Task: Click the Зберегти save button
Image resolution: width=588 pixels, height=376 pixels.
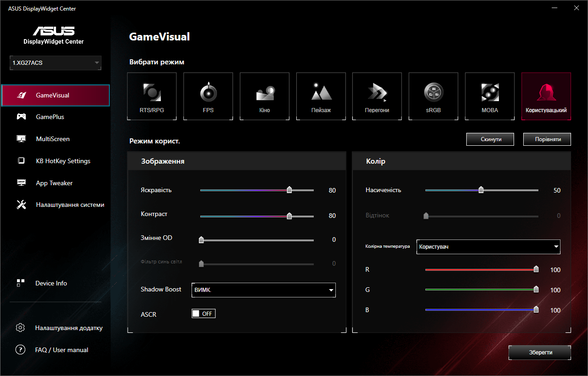Action: (540, 353)
